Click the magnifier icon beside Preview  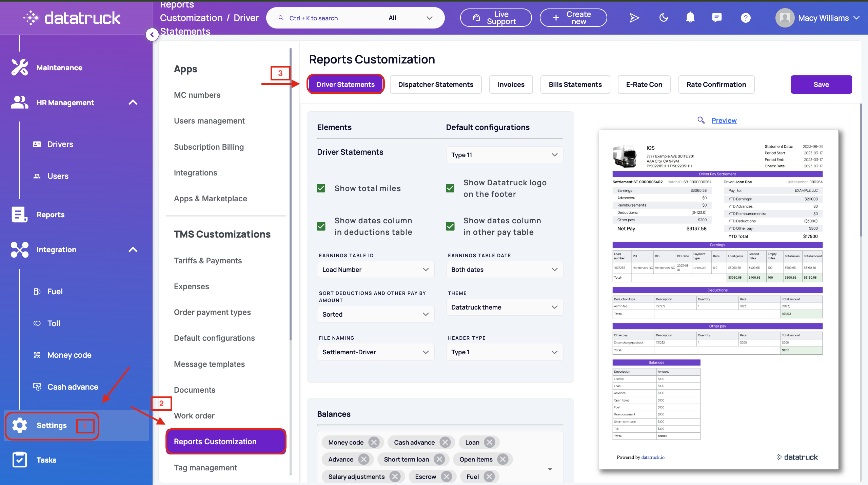701,120
